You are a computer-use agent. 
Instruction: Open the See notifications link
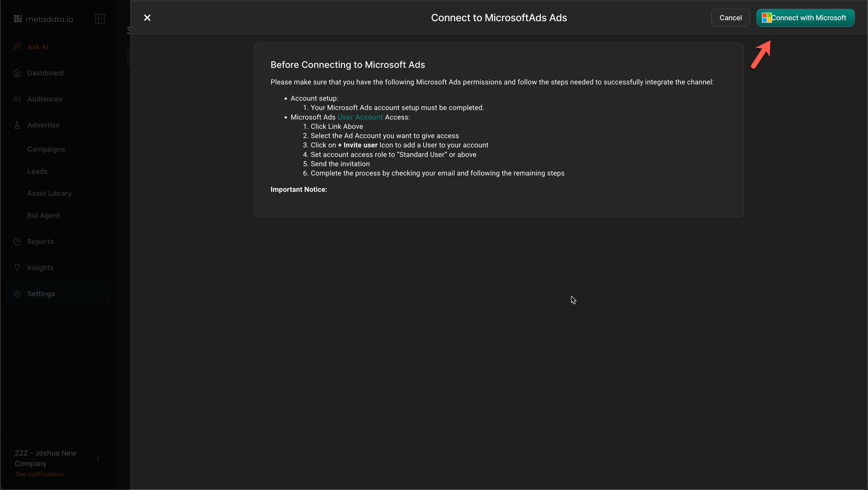coord(39,474)
